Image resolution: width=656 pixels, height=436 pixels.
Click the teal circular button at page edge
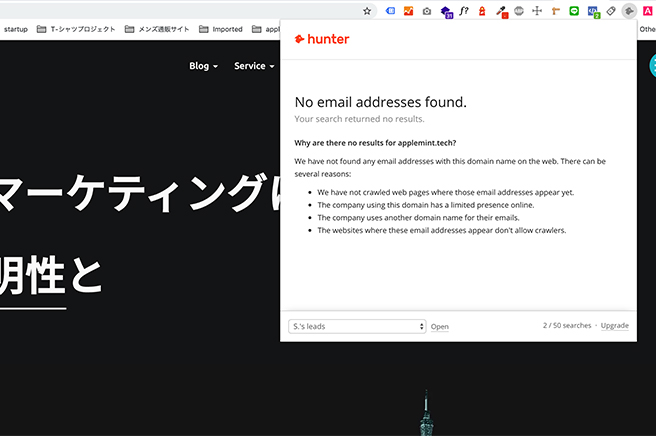click(x=653, y=66)
